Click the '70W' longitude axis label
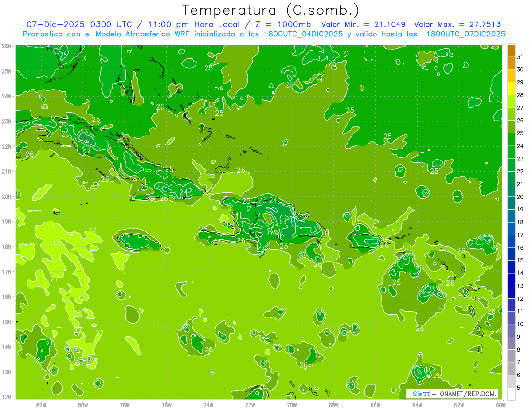The height and width of the screenshot is (411, 532). pyautogui.click(x=292, y=405)
